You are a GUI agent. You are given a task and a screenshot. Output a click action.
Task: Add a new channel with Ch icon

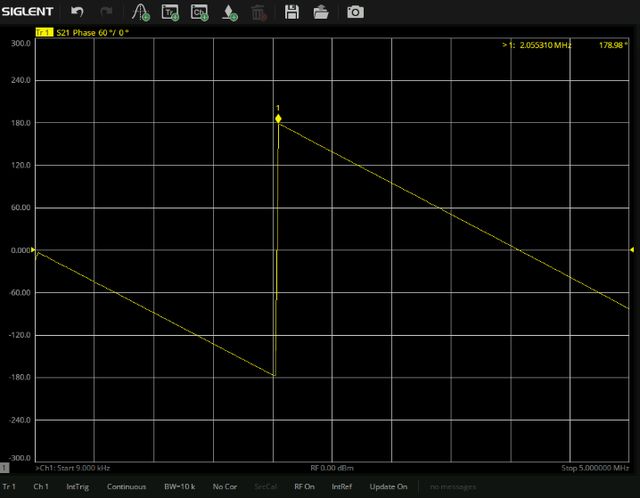click(200, 12)
